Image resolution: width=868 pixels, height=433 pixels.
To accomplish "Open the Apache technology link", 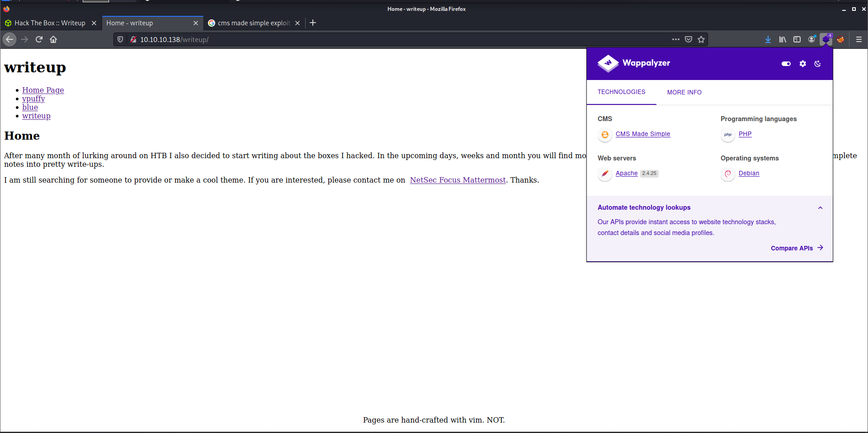I will click(627, 173).
